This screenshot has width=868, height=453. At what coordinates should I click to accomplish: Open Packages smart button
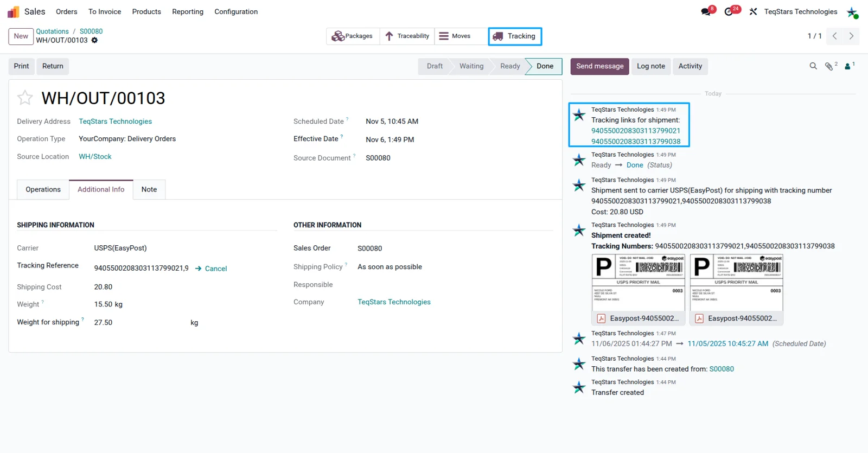[353, 36]
